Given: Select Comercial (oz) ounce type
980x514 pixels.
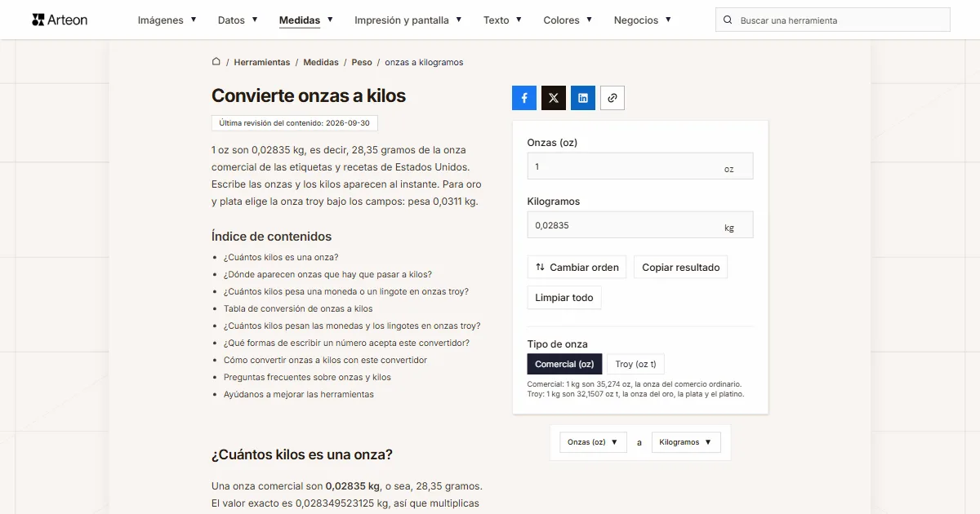Looking at the screenshot, I should (565, 364).
